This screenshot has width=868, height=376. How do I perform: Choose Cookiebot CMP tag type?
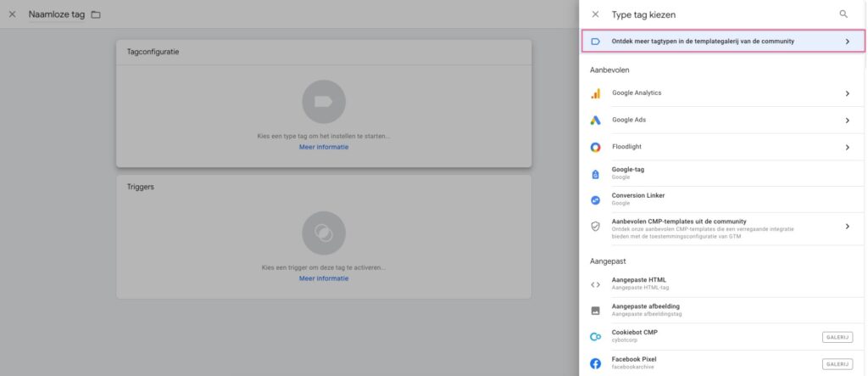point(723,337)
